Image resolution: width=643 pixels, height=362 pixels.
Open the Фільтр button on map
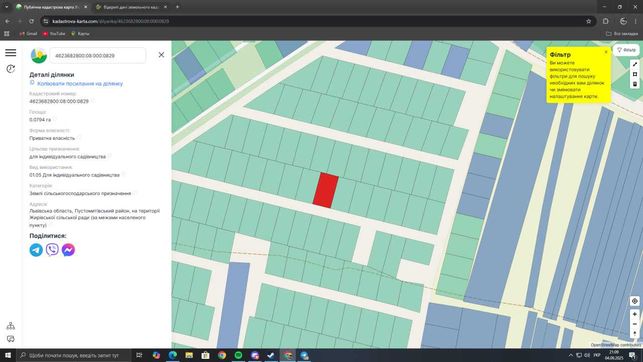click(x=626, y=50)
